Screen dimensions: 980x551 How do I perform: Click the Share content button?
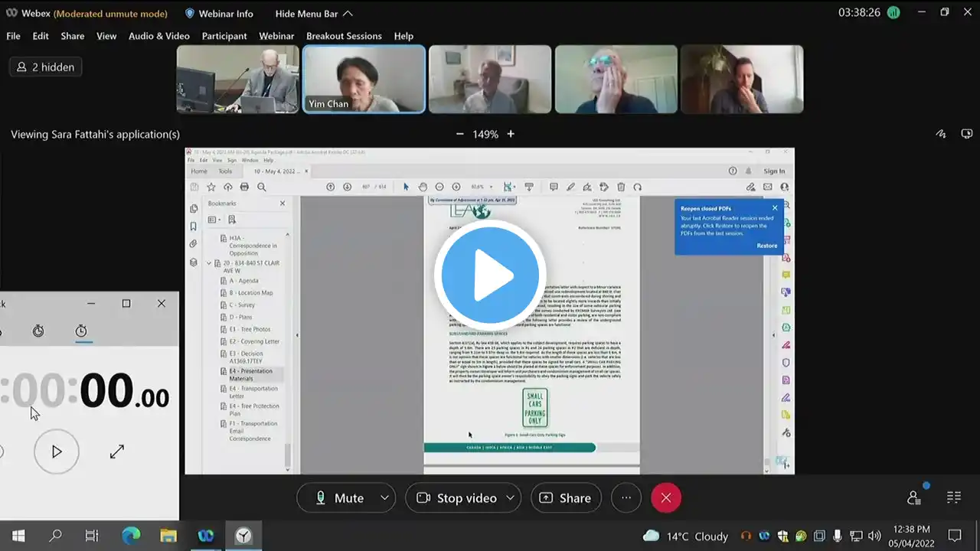click(565, 498)
